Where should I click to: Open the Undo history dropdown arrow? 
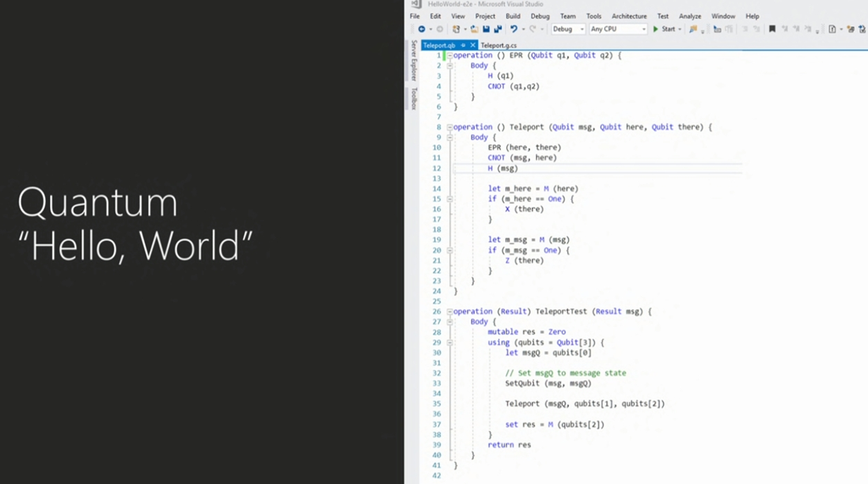coord(523,30)
